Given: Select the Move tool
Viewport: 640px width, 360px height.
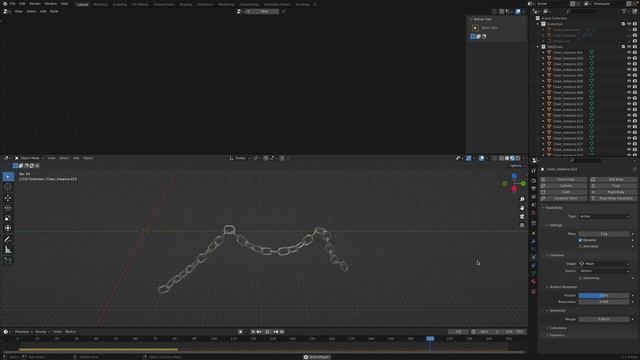Looking at the screenshot, I should (8, 198).
